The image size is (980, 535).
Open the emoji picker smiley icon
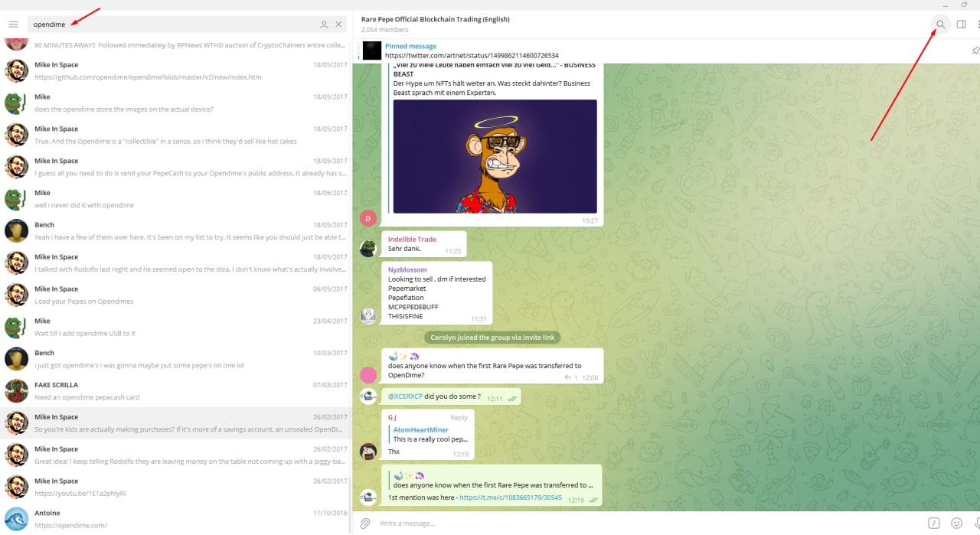coord(956,524)
